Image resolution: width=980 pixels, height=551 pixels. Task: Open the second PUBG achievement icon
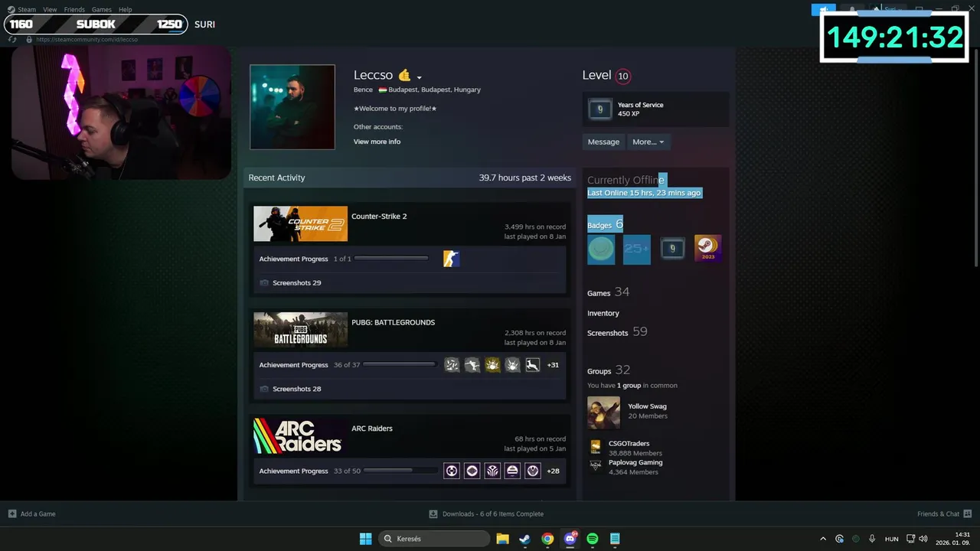tap(472, 365)
